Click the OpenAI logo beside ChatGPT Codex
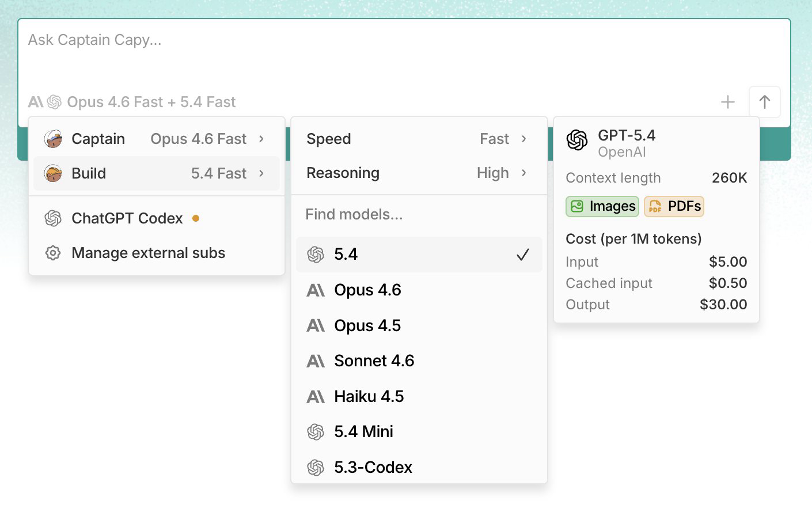 [x=52, y=218]
